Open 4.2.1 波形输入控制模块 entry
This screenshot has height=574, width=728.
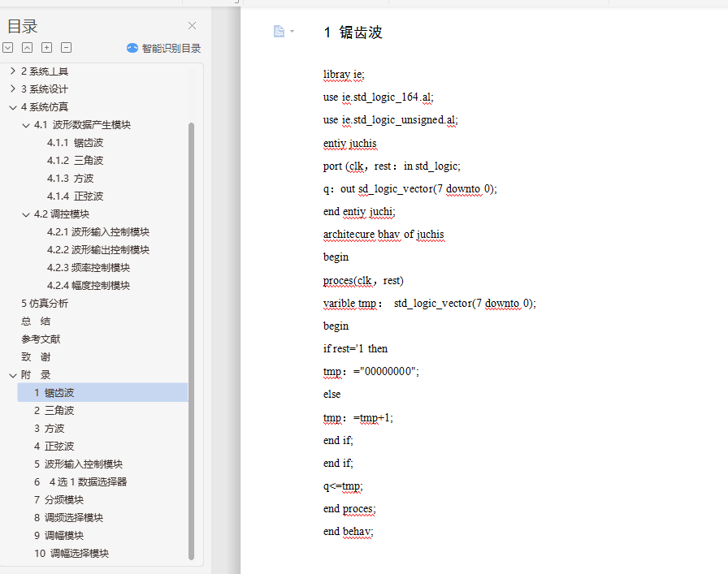pyautogui.click(x=98, y=232)
